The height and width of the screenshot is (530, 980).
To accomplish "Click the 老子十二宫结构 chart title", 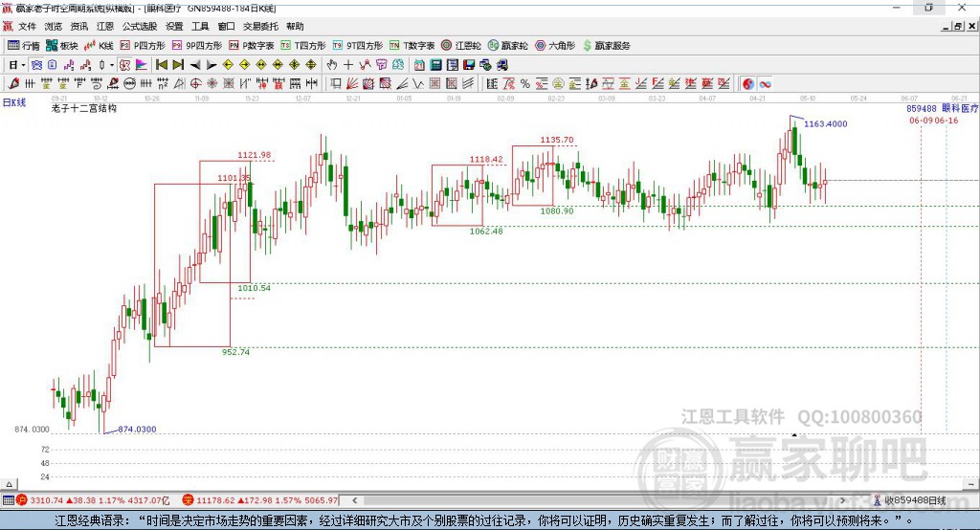I will 84,108.
